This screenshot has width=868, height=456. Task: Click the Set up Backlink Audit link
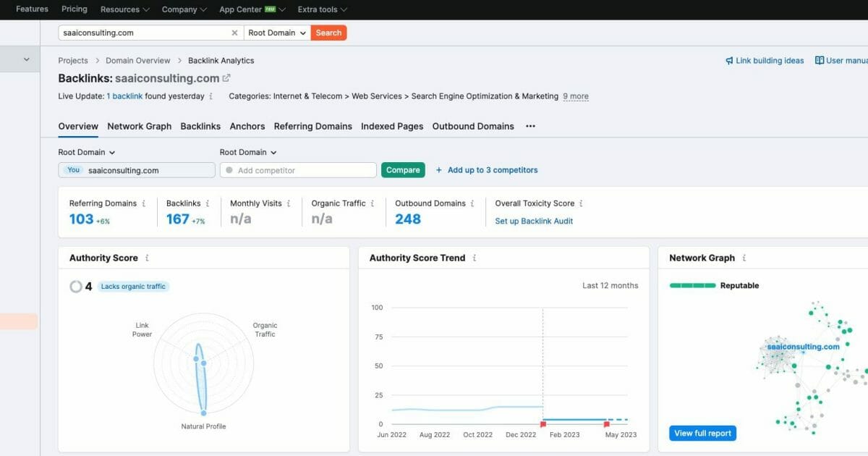click(x=534, y=221)
